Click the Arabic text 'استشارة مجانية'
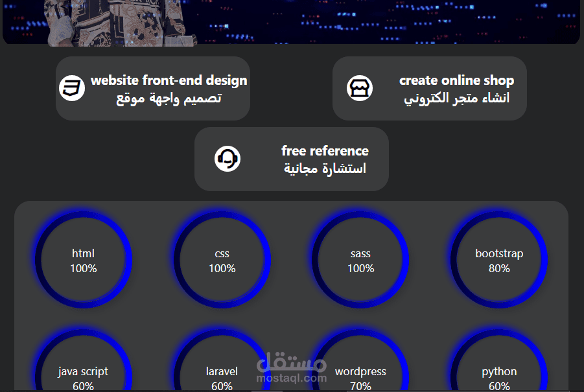The height and width of the screenshot is (392, 584). [x=325, y=168]
